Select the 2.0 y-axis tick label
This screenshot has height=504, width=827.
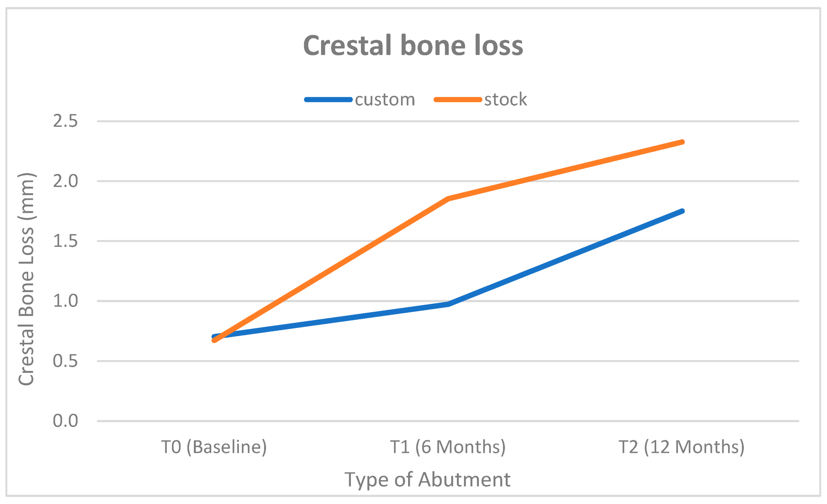65,181
